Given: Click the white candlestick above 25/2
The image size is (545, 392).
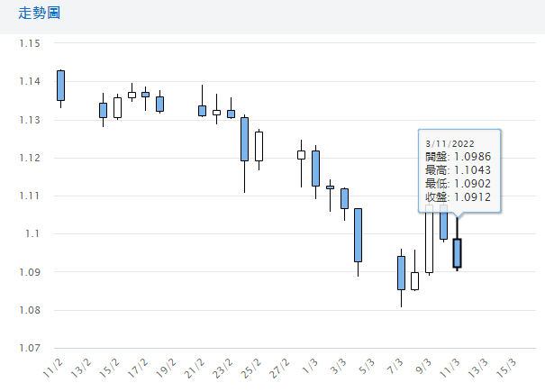Looking at the screenshot, I should coord(259,146).
